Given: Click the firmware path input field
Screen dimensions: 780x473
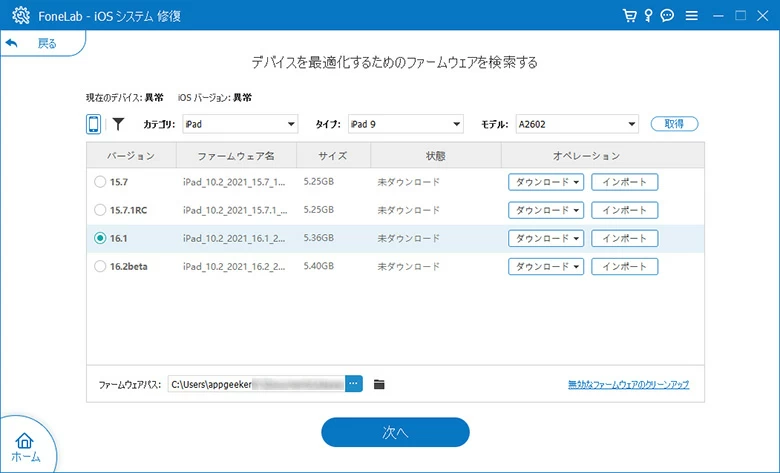Looking at the screenshot, I should pyautogui.click(x=255, y=384).
